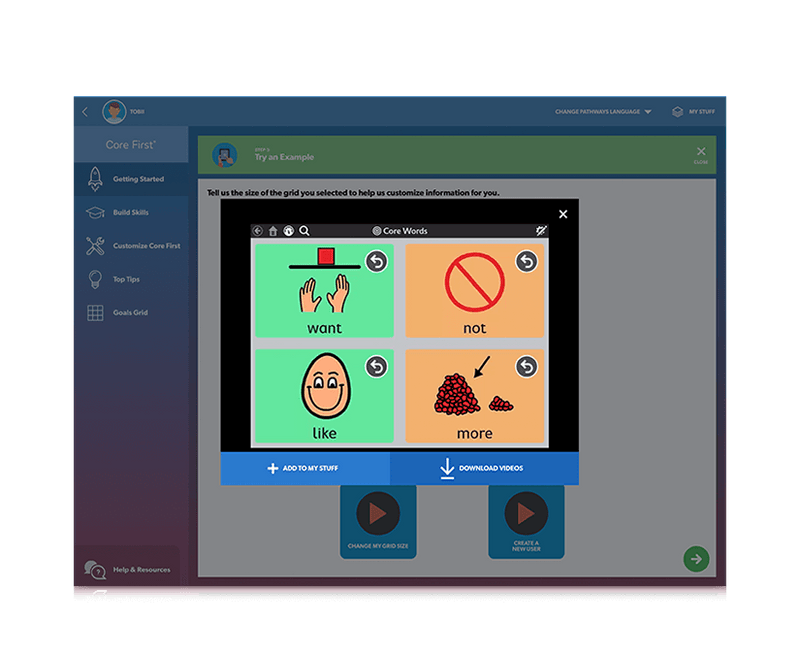The height and width of the screenshot is (655, 800).
Task: Click the graduation cap Build Skills icon
Action: (x=95, y=212)
